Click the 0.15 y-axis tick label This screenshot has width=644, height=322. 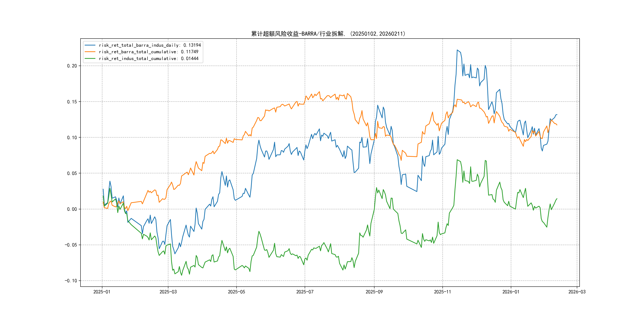click(x=72, y=102)
